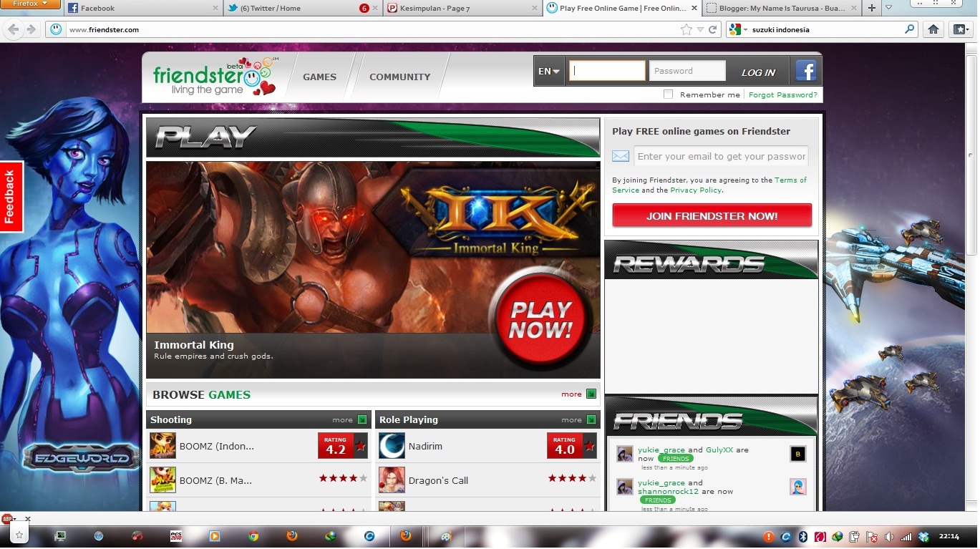The height and width of the screenshot is (549, 980).
Task: Click the PES 2010 icon in the taskbar
Action: coord(176,536)
